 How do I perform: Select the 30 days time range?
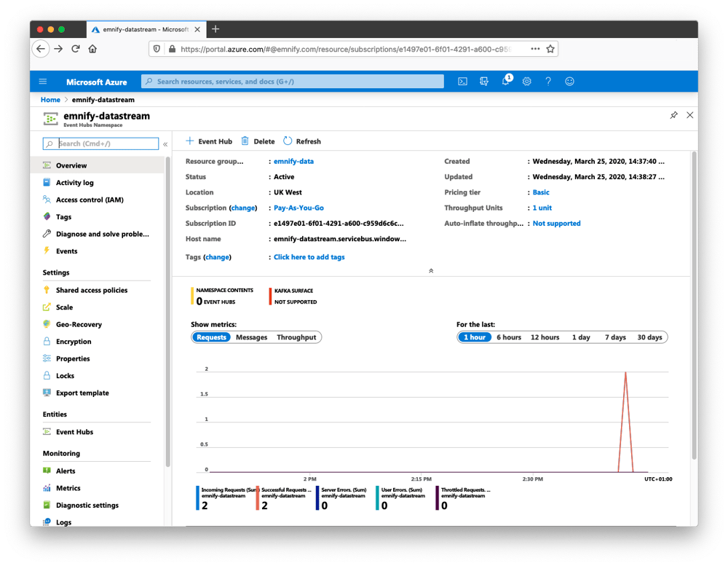649,337
